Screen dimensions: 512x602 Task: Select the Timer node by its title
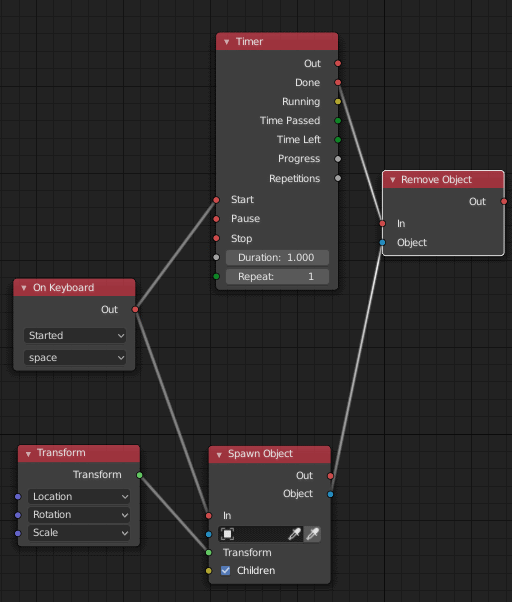click(x=249, y=41)
